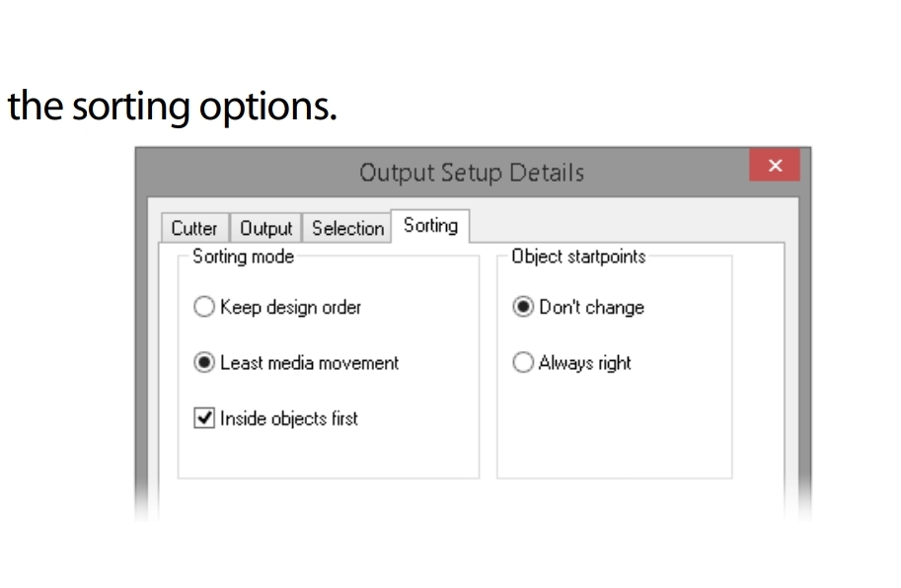Switch to the Cutter tab
This screenshot has width=901, height=588.
click(194, 228)
